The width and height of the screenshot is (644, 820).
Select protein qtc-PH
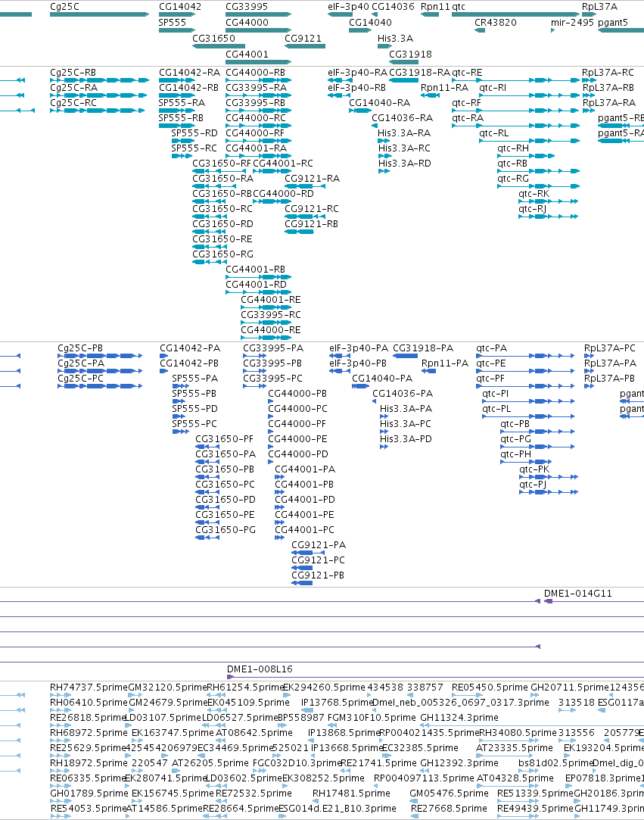pyautogui.click(x=516, y=454)
